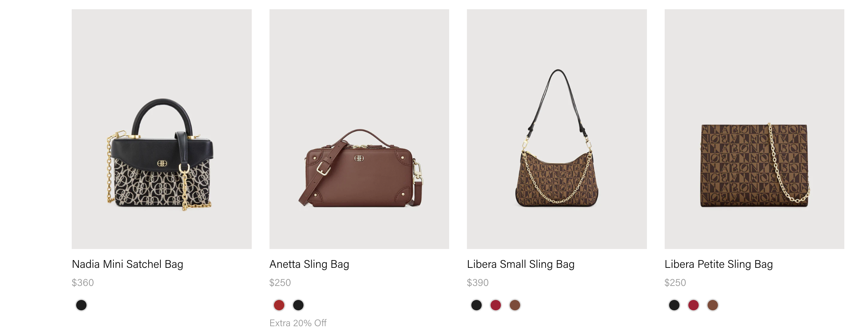Viewport: 868px width, 331px height.
Task: Select black swatch for Anetta Sling Bag
Action: tap(298, 305)
